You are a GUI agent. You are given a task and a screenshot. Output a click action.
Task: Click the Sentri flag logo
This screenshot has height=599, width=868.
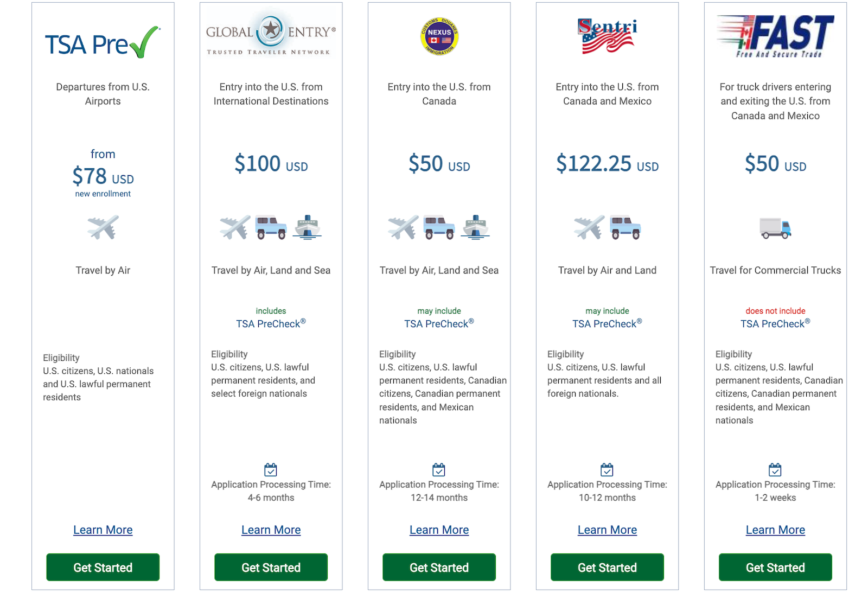click(607, 36)
